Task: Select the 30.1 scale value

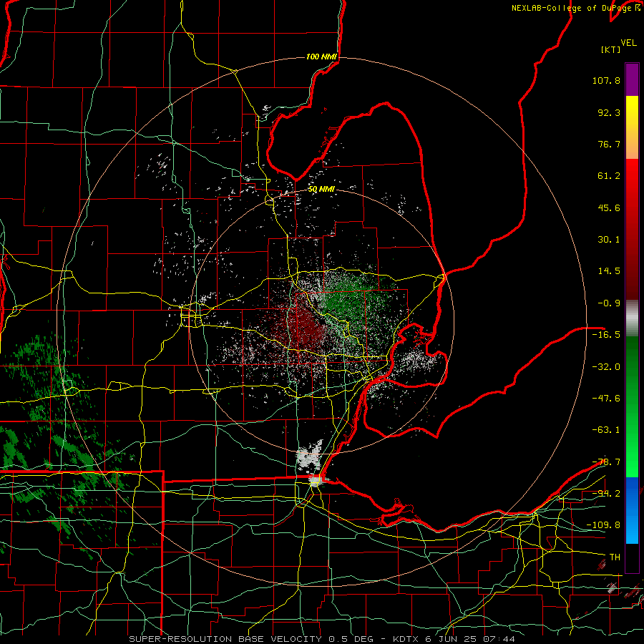Action: tap(609, 240)
